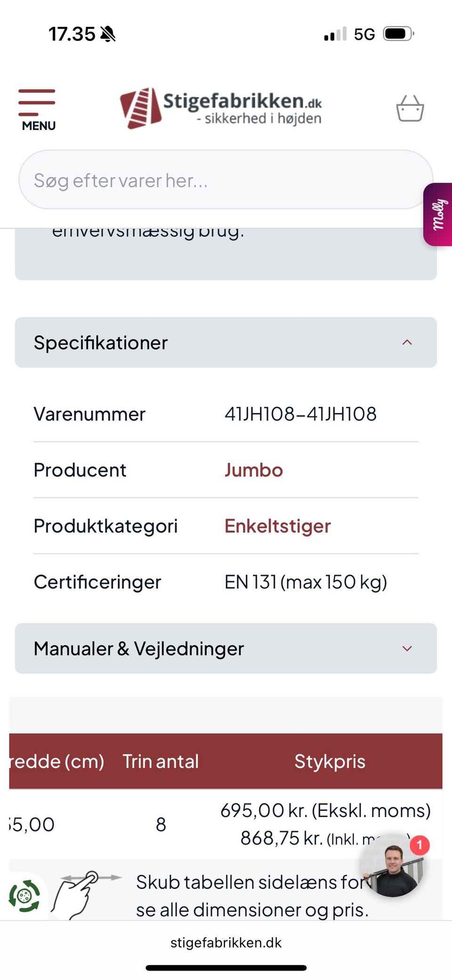This screenshot has height=980, width=452.
Task: Click the Specifikationer chevron arrow
Action: point(407,342)
